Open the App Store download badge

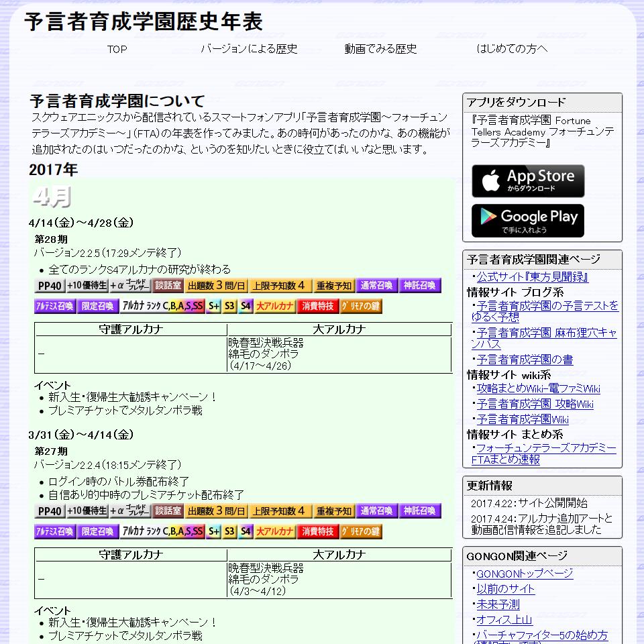pos(528,181)
